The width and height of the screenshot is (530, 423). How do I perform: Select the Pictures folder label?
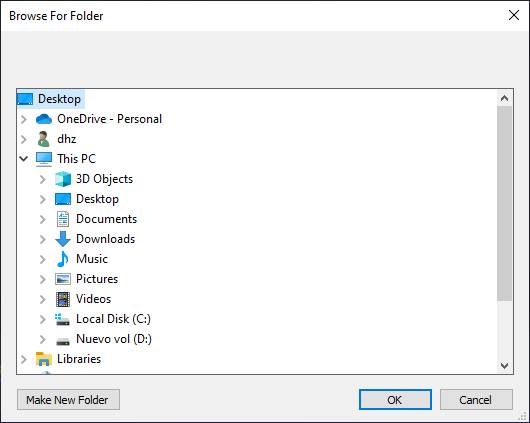97,279
